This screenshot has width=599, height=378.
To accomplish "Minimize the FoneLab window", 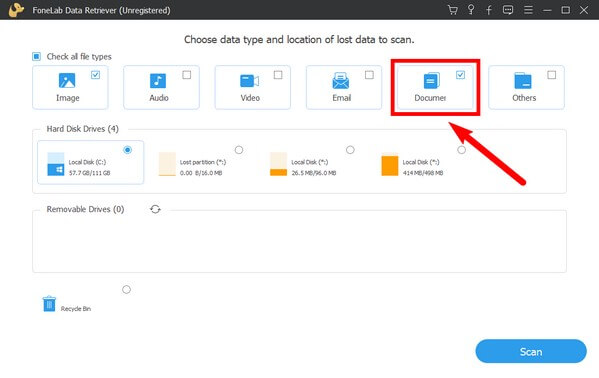I will coord(547,10).
